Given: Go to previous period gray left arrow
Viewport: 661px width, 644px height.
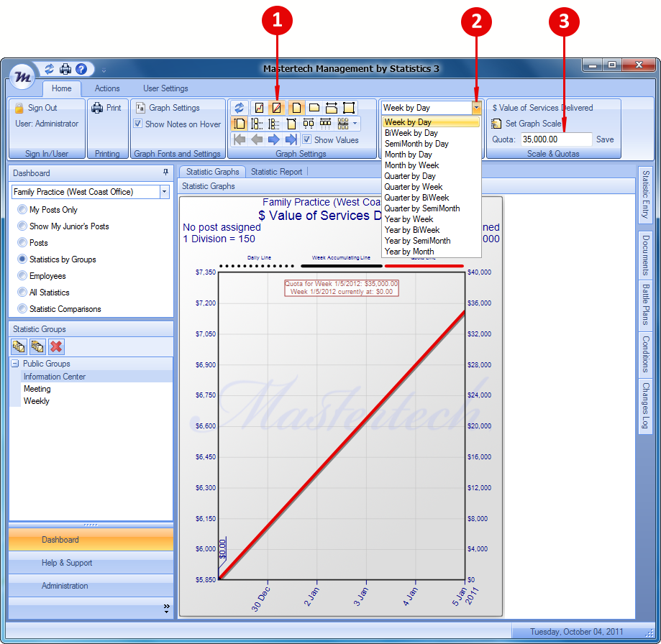Looking at the screenshot, I should (257, 139).
